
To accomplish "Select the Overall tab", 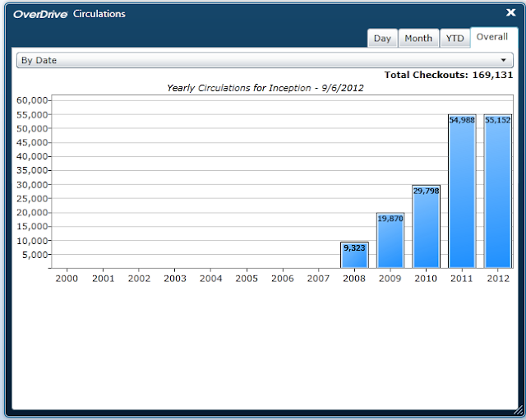I will point(492,37).
